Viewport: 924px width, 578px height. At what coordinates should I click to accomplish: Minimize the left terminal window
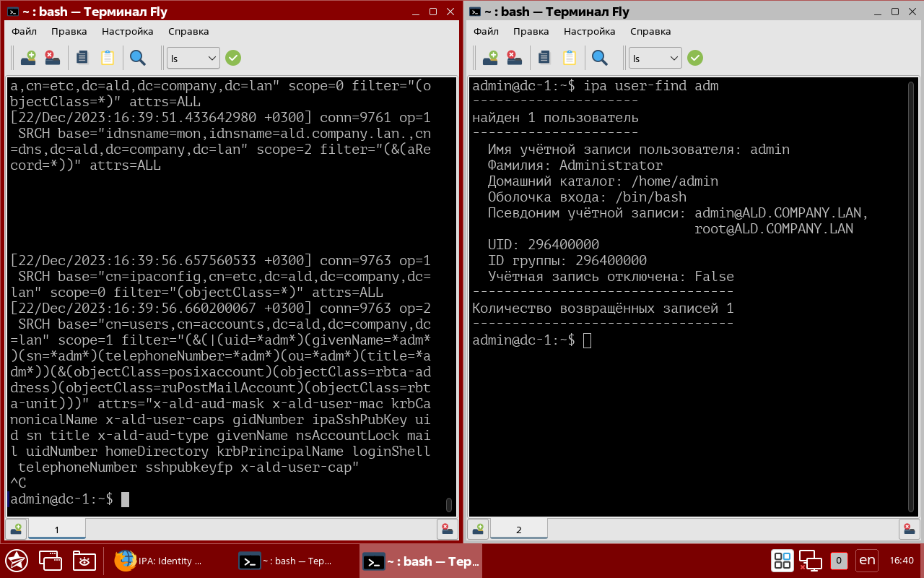coord(414,12)
